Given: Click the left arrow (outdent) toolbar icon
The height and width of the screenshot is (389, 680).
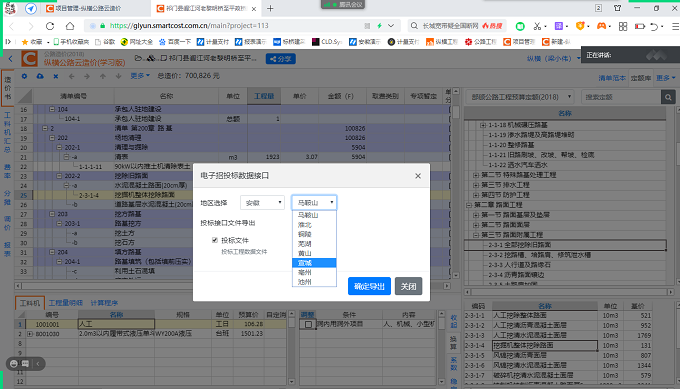Looking at the screenshot, I should point(72,76).
